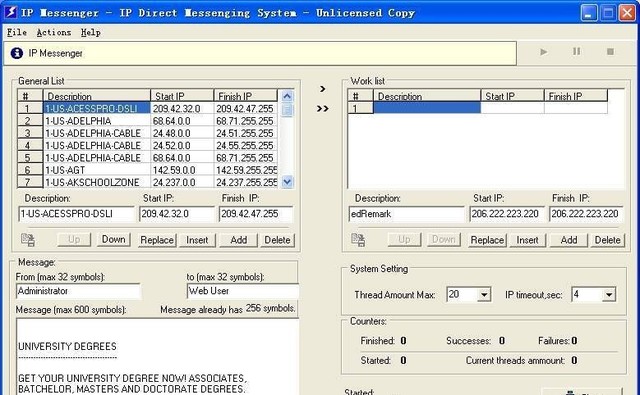This screenshot has height=395, width=640.
Task: Select row 3, 1-US-ADELPHIA-CABLE 24.48.0.0
Action: tap(147, 133)
